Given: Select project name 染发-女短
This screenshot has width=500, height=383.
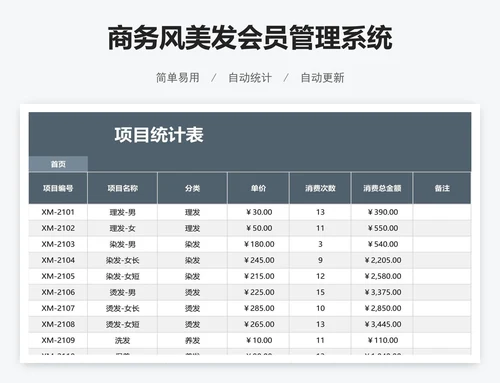Looking at the screenshot, I should click(x=122, y=276).
